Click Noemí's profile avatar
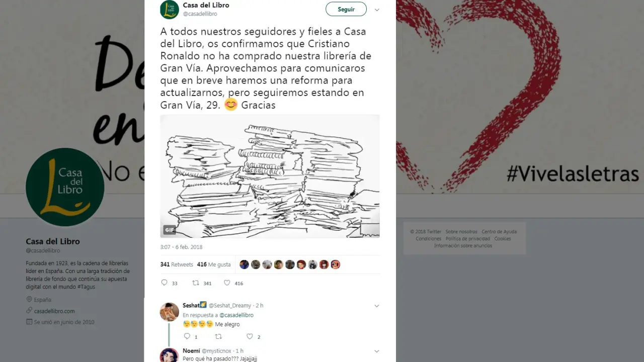 (x=170, y=355)
